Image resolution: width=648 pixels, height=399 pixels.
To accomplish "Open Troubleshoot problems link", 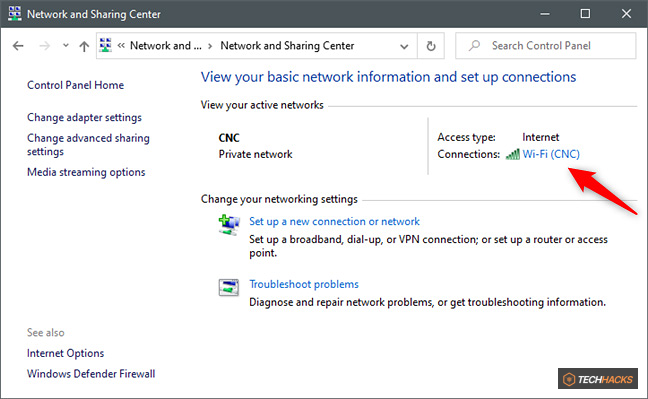I will coord(304,284).
